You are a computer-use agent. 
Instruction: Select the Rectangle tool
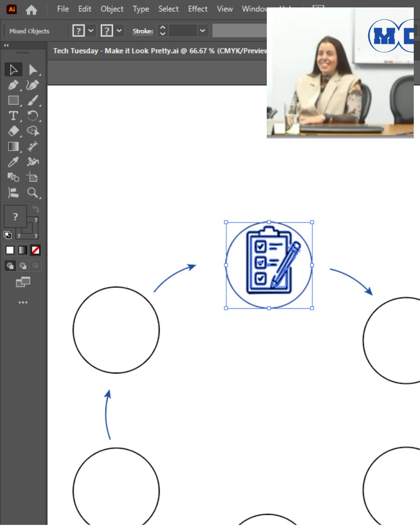[13, 100]
